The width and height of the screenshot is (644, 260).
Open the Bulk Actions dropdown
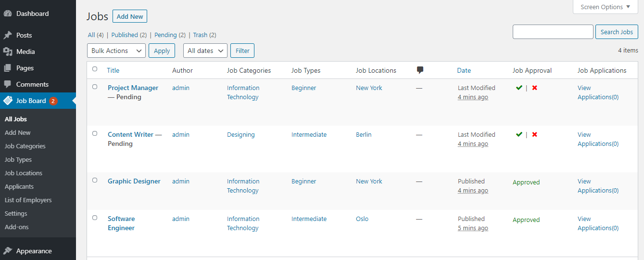tap(116, 51)
